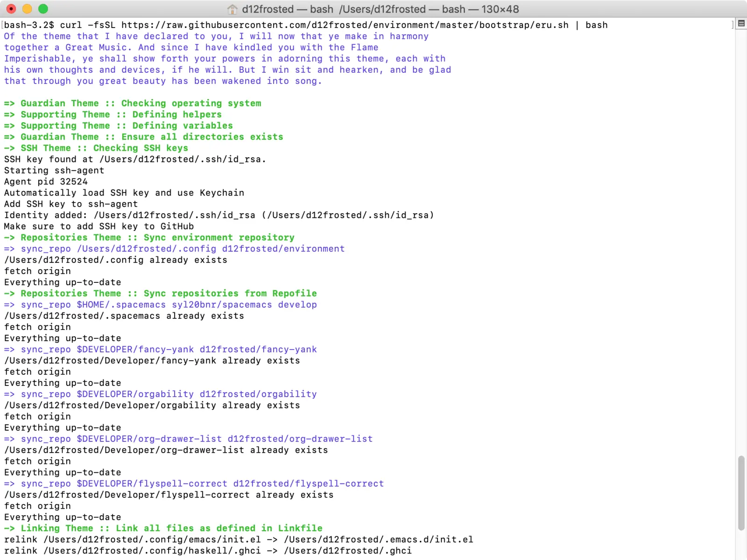Click the 'Make sure to add SSH key to GitHub' line
The image size is (747, 560).
point(99,226)
